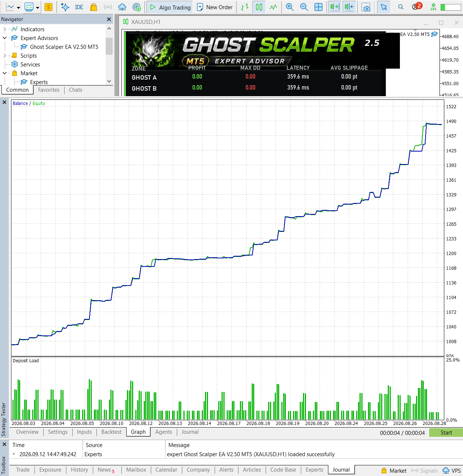Open Strategy Tester Agents tab
This screenshot has width=463, height=476.
[164, 432]
